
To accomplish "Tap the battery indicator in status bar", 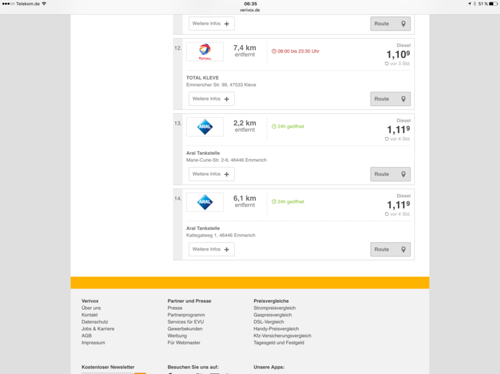I will [493, 4].
